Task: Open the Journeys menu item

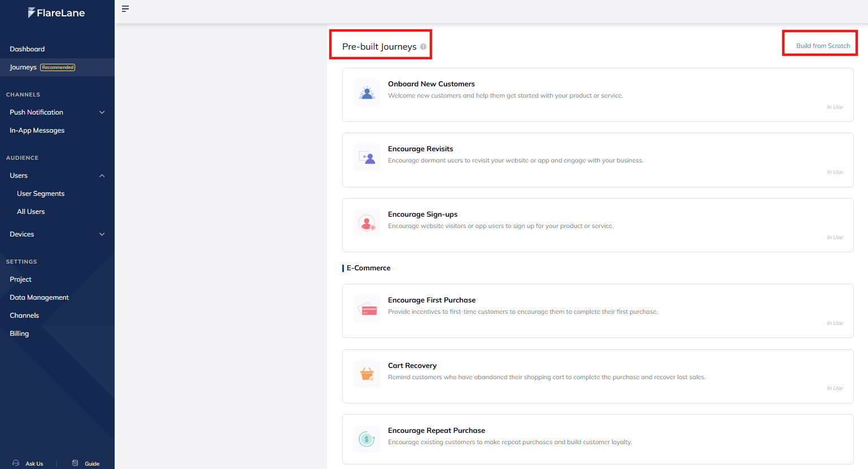Action: (x=23, y=67)
